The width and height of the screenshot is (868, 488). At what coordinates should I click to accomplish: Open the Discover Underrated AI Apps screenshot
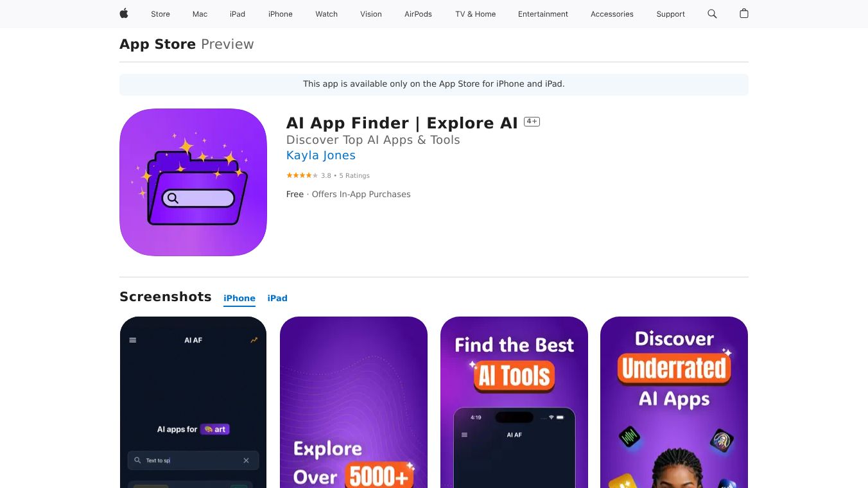click(674, 402)
